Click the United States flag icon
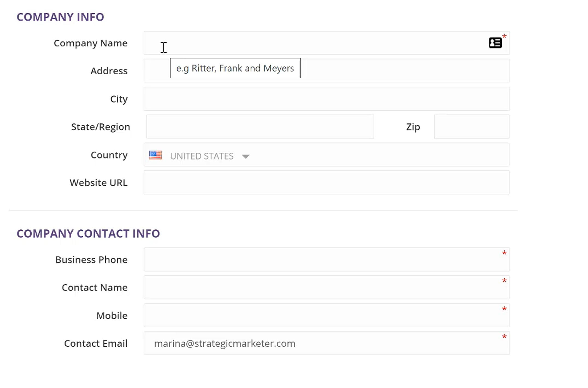 pyautogui.click(x=155, y=155)
